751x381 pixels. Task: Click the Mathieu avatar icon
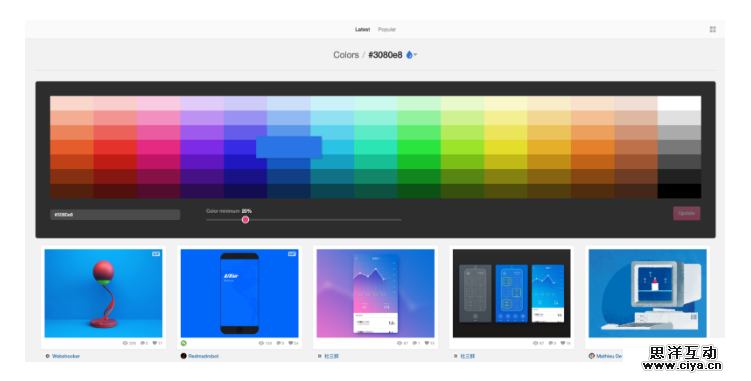(x=592, y=356)
